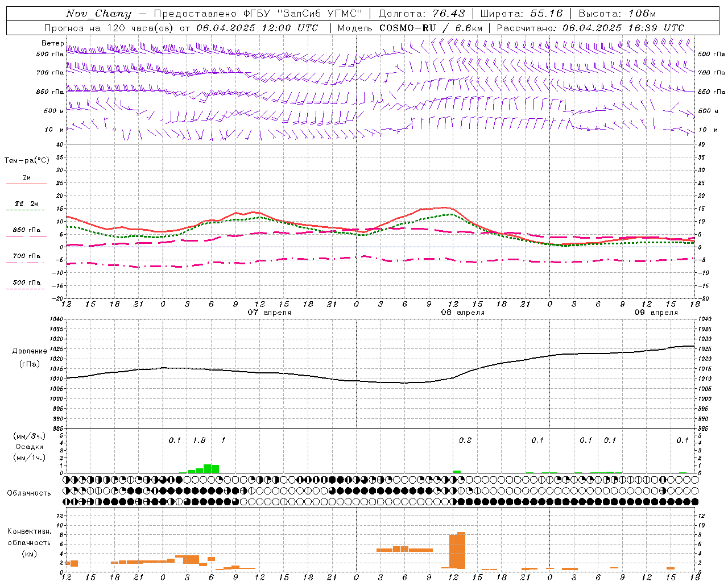Click the Осадки precipitation label

(x=30, y=447)
